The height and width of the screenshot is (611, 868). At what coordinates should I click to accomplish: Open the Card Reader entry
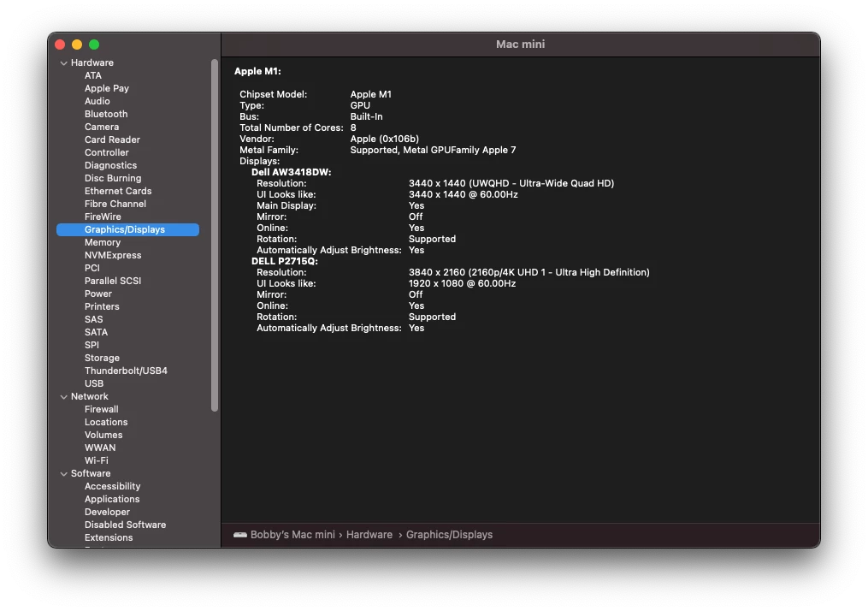[x=112, y=139]
